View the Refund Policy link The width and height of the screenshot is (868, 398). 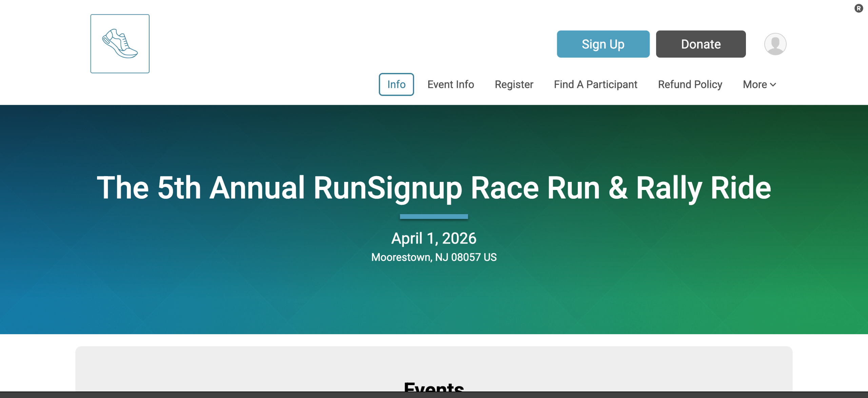690,84
